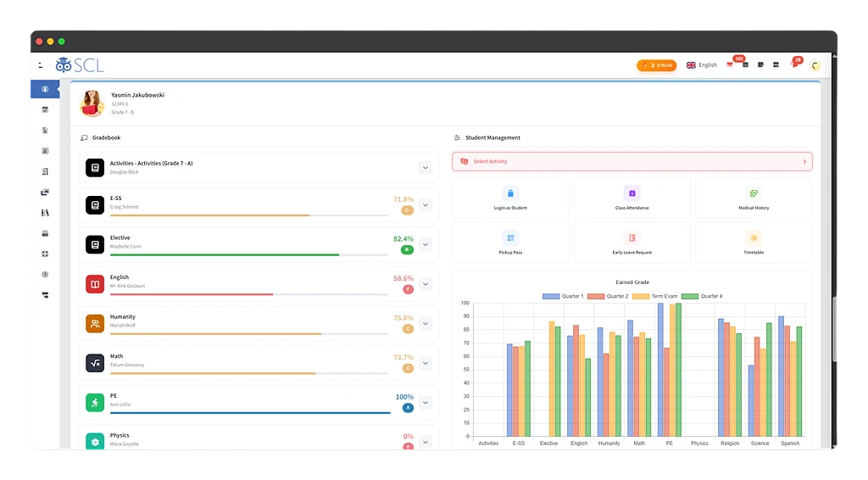
Task: Expand the English gradebook row
Action: click(426, 284)
